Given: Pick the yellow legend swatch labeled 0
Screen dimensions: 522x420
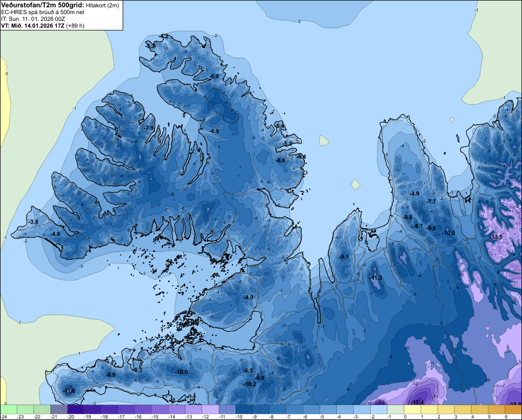Looking at the screenshot, I should pyautogui.click(x=412, y=409).
